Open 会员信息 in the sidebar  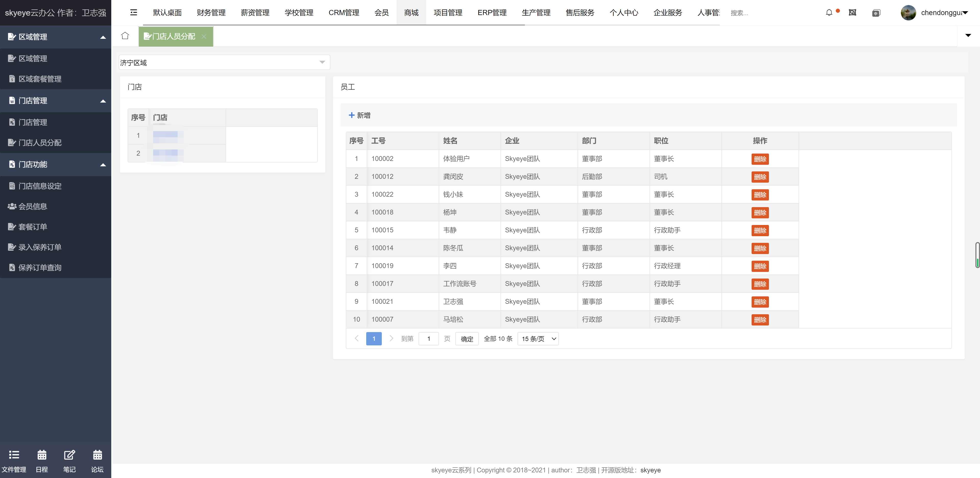pos(33,207)
